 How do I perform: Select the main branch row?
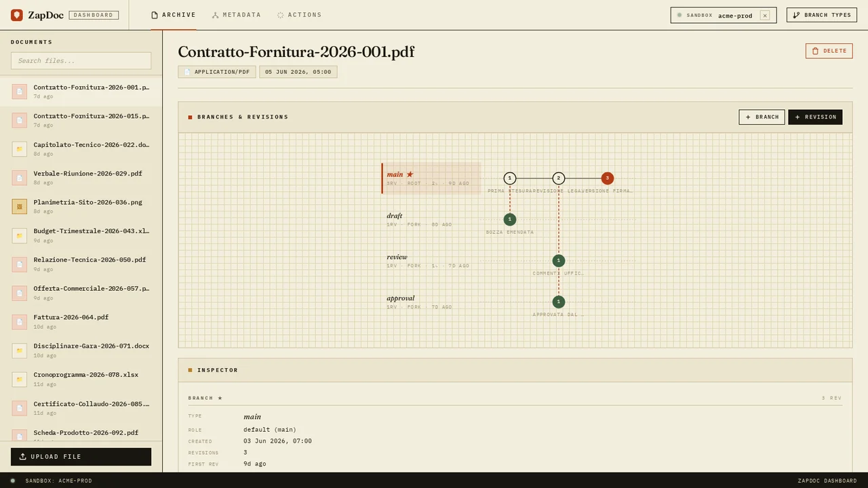[x=431, y=178]
